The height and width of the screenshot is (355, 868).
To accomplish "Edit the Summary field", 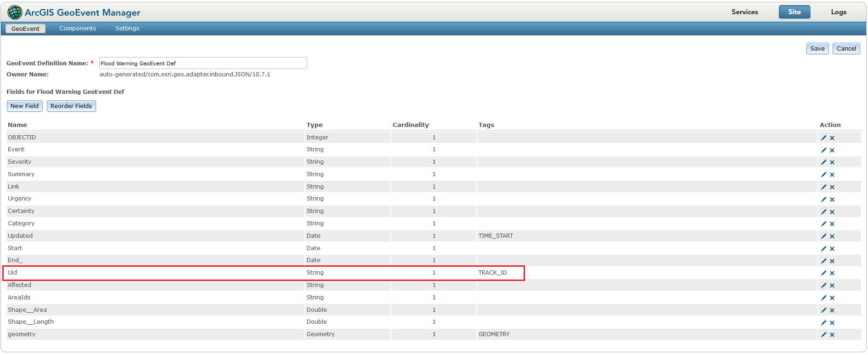I will point(824,175).
